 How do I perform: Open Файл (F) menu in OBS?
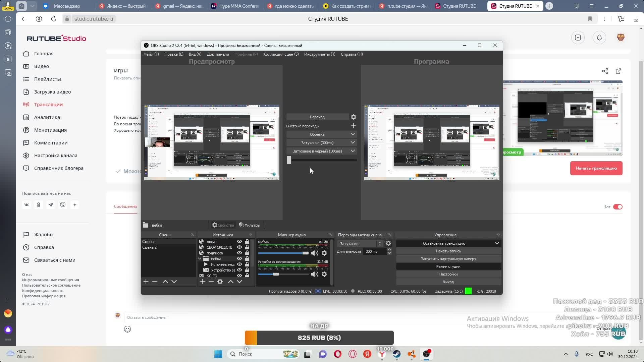tap(151, 54)
